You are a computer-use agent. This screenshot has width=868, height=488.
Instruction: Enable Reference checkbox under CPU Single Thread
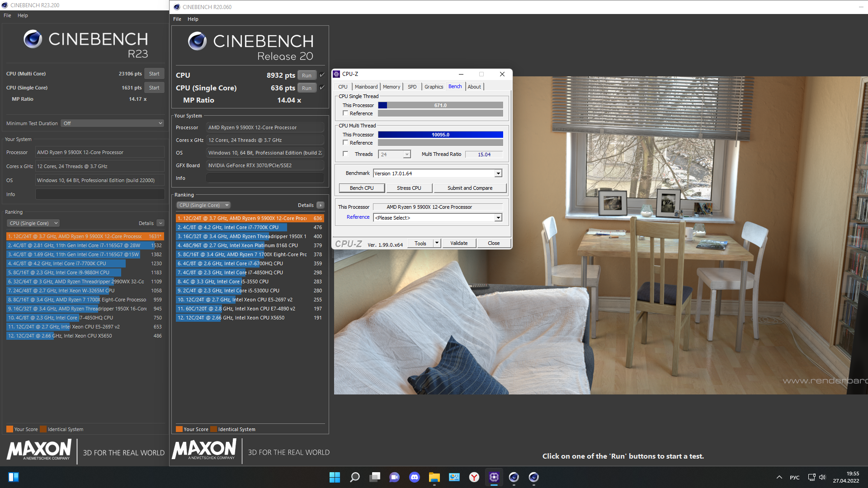point(346,113)
